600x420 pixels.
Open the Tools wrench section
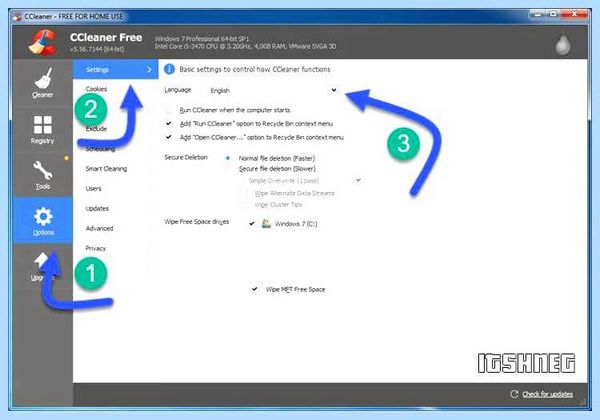pyautogui.click(x=42, y=175)
